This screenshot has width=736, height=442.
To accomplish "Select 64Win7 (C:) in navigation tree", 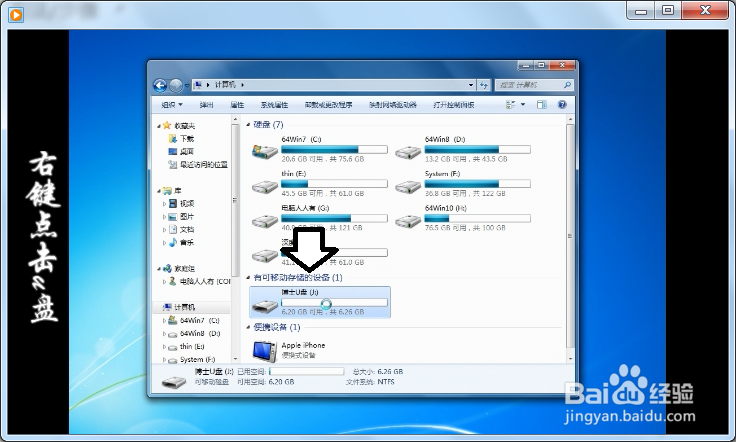I will click(x=199, y=320).
